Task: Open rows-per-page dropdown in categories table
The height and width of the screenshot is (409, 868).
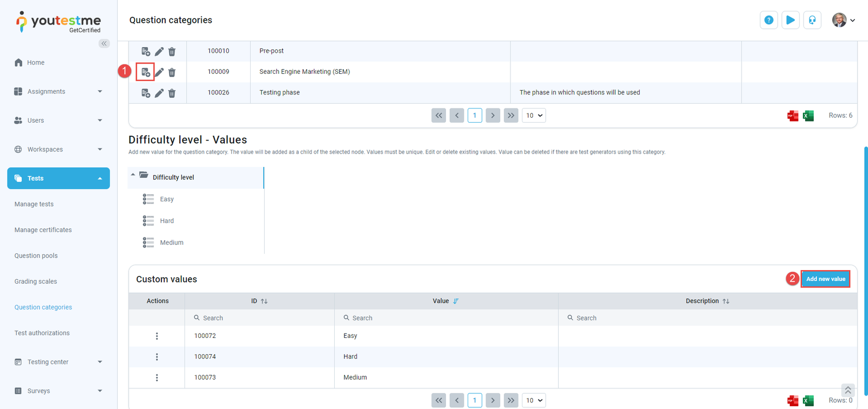Action: pos(534,116)
